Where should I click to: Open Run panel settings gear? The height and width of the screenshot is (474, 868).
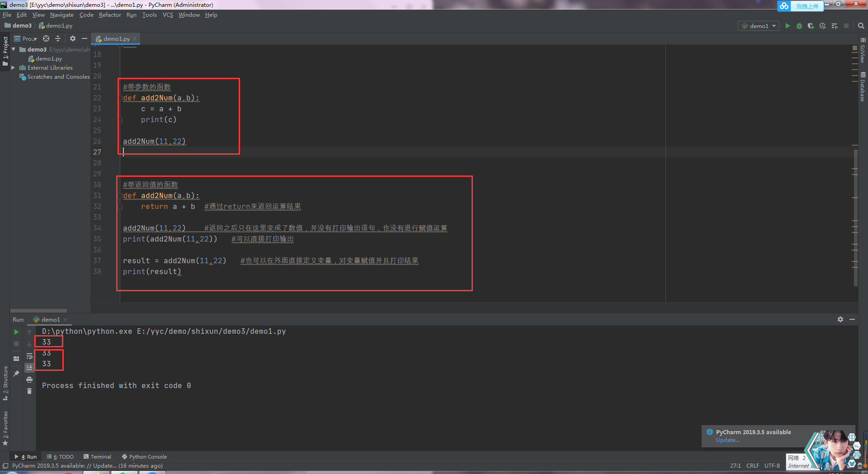840,319
